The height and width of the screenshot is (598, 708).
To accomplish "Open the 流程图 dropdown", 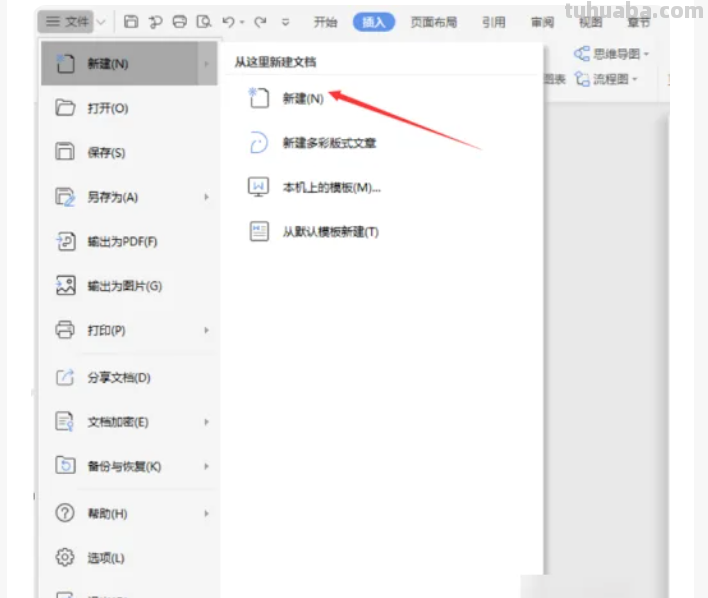I will [x=635, y=79].
